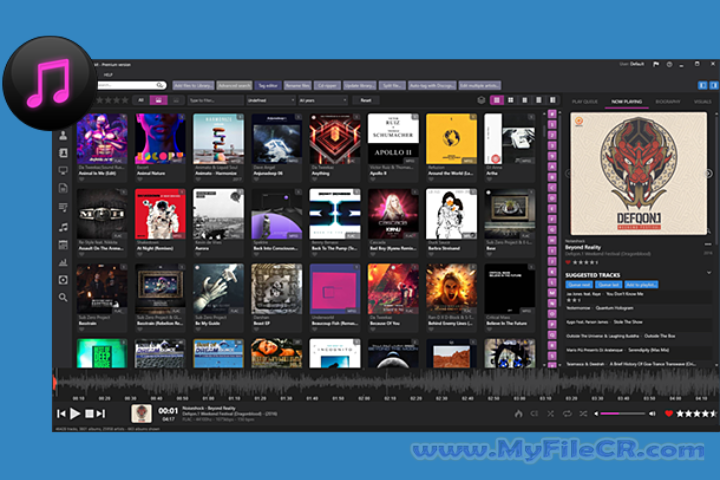Open the All years dropdown
This screenshot has width=720, height=480.
(323, 100)
